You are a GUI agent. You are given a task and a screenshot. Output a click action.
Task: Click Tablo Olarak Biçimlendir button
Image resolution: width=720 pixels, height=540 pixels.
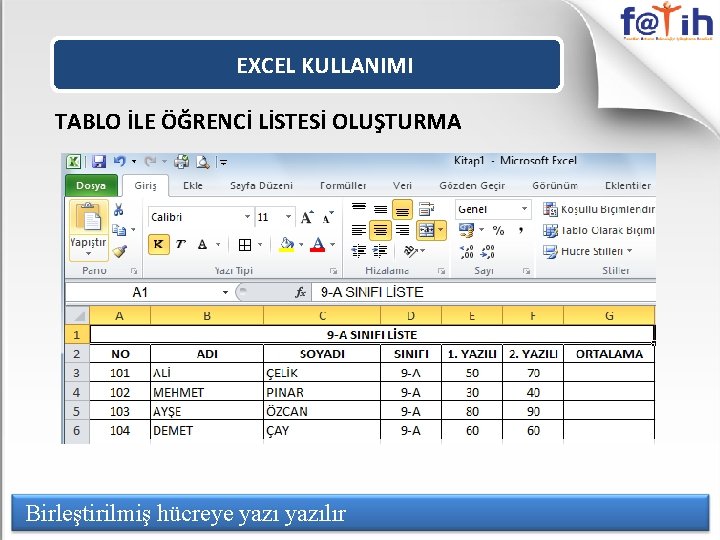[x=599, y=230]
